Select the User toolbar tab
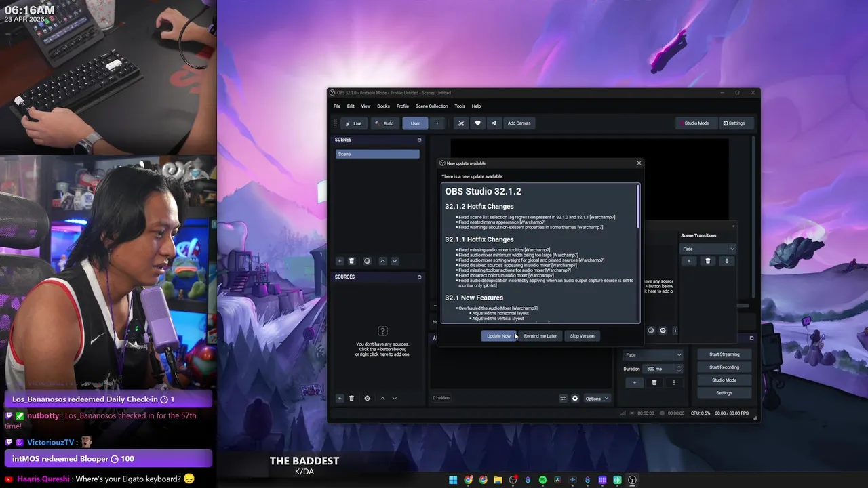 pos(415,123)
